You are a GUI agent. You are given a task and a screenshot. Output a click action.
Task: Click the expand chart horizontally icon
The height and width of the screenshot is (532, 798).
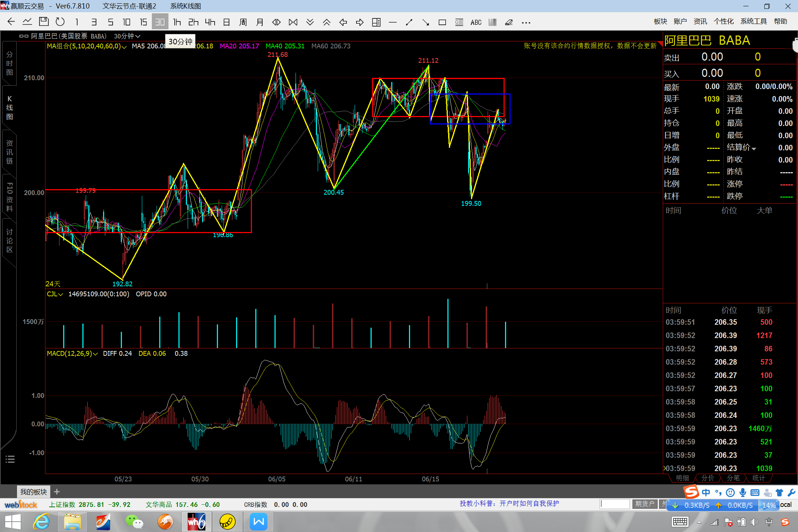pyautogui.click(x=276, y=22)
